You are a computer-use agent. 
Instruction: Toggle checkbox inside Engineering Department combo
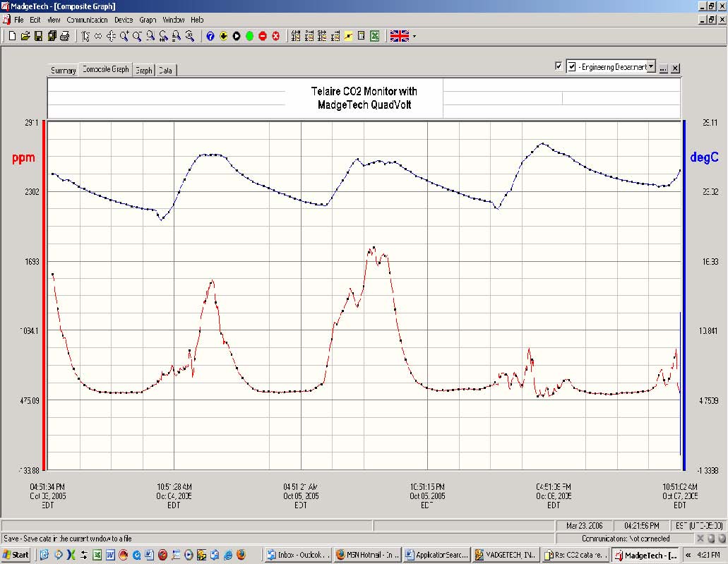click(x=572, y=67)
